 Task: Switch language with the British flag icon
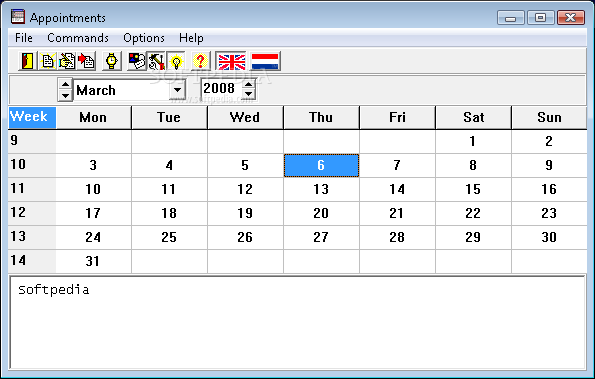(231, 61)
